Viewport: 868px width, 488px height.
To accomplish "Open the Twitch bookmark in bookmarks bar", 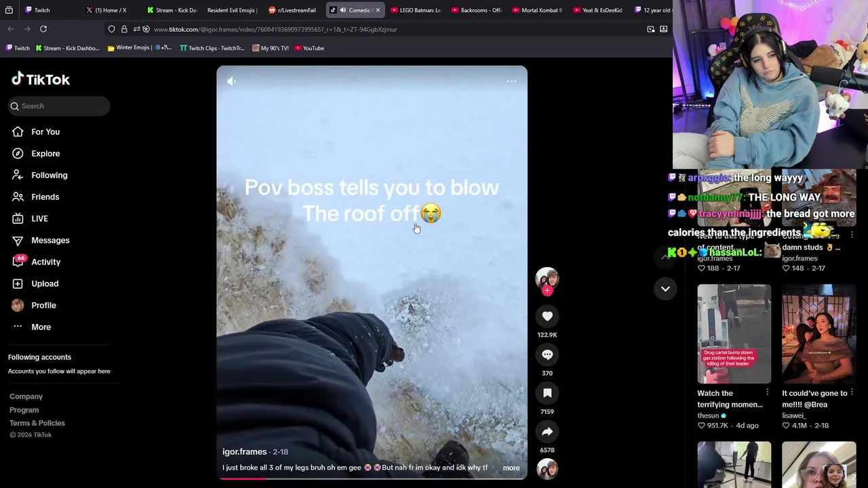I will 18,48.
